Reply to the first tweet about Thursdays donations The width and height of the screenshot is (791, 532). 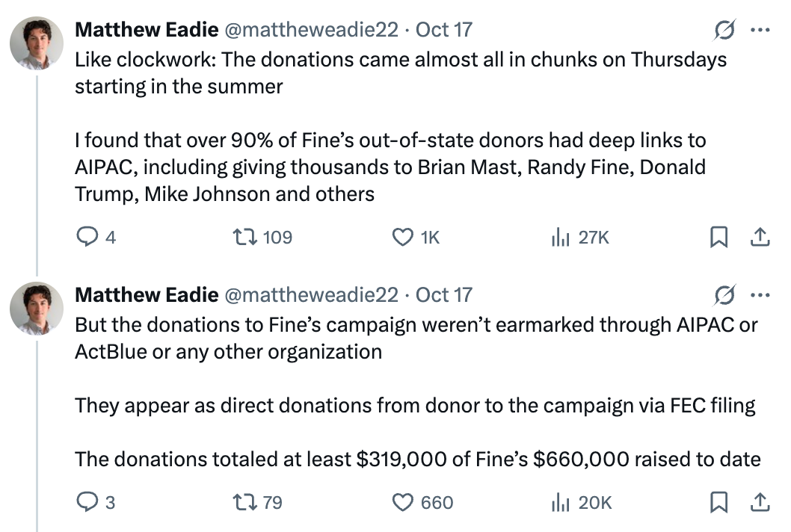(88, 238)
